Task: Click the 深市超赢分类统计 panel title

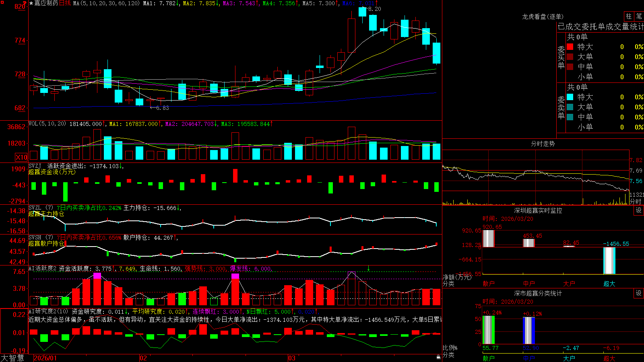Action: click(538, 293)
